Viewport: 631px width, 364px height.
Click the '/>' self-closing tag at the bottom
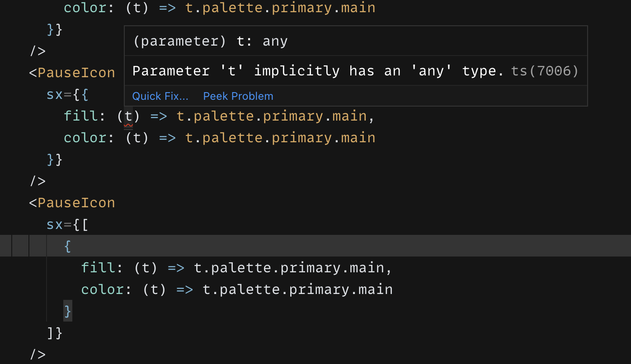pyautogui.click(x=37, y=355)
